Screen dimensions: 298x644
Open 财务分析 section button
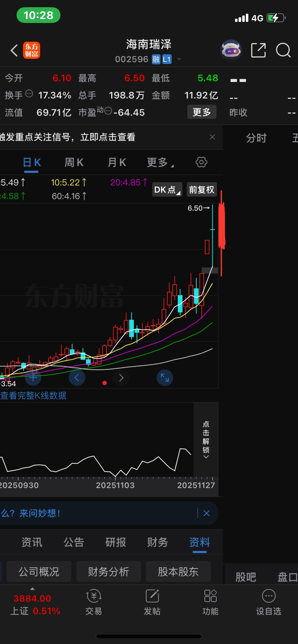[x=108, y=571]
